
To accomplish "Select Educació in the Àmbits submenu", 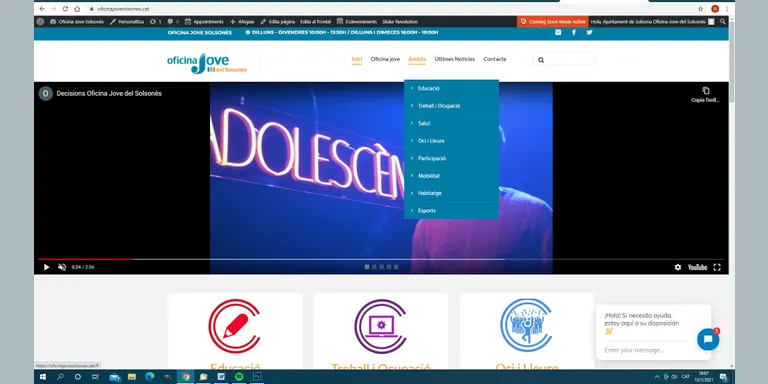I will [x=451, y=88].
